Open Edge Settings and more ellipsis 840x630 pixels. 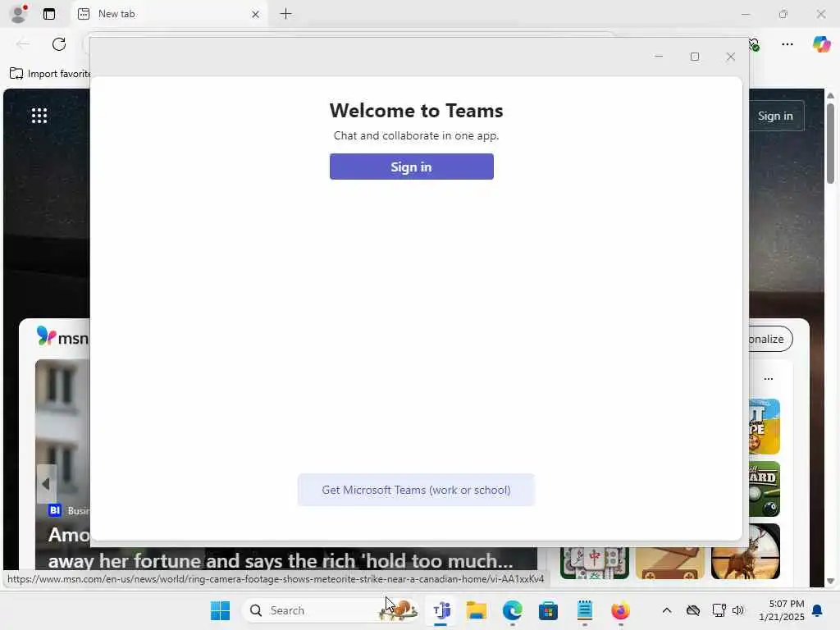787,44
